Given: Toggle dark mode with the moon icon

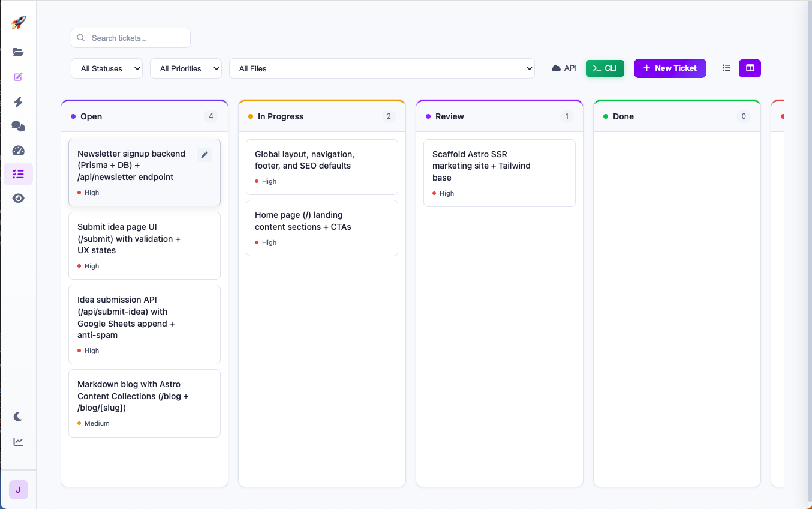Looking at the screenshot, I should pos(18,416).
